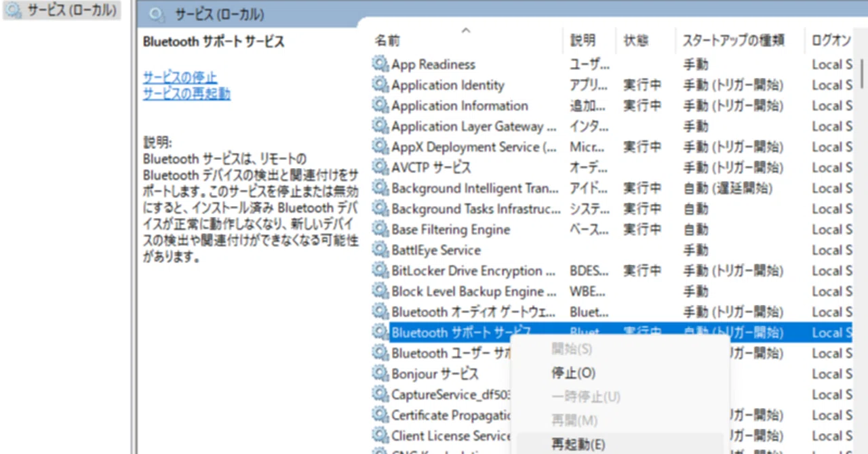Screen dimensions: 868x454
Task: Click the WBE... description cell
Action: 589,291
